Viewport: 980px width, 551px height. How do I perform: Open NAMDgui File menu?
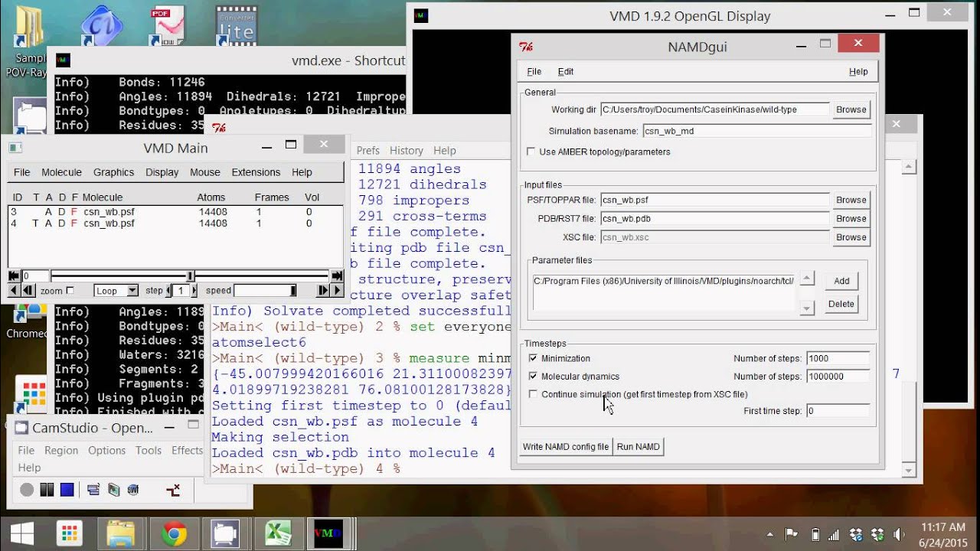[534, 71]
